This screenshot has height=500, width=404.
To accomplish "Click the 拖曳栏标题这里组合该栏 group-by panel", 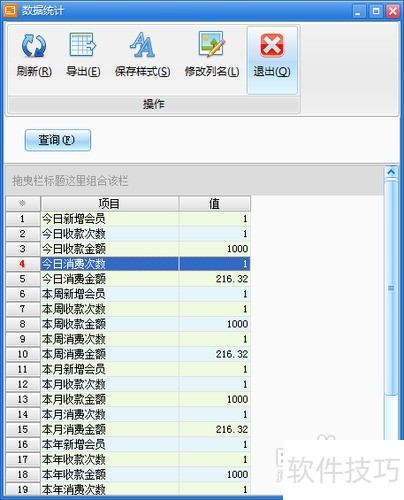I will [195, 181].
